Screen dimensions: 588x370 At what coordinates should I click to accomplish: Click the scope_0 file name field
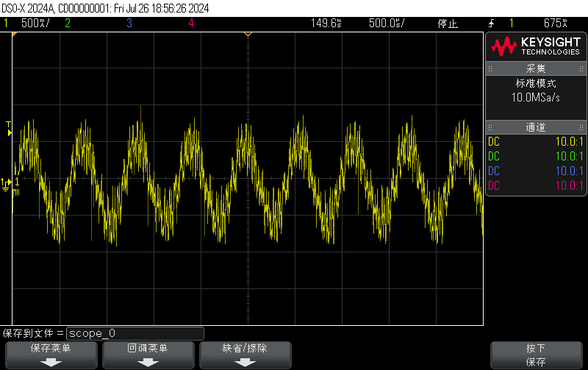point(135,333)
